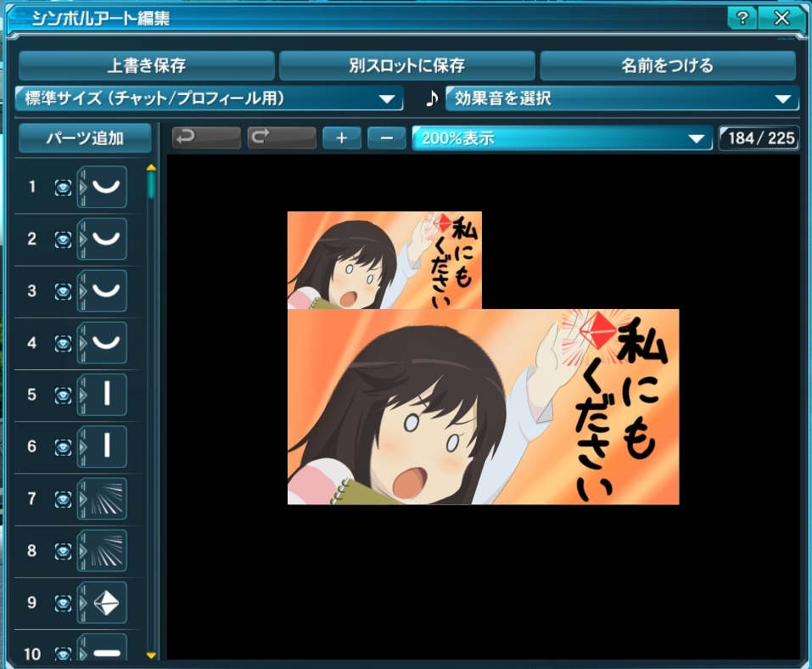Expand layer 7 disclosure triangle
This screenshot has width=812, height=669.
tap(82, 499)
